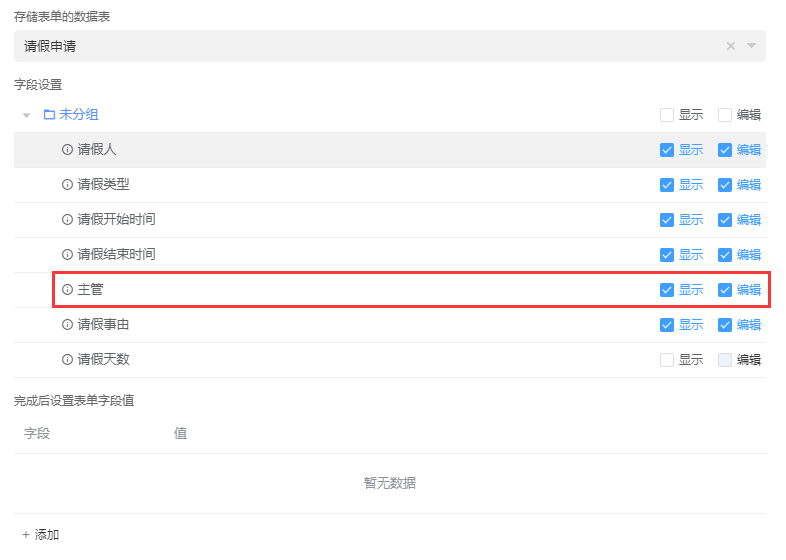Click 添加 to add field value

pos(41,535)
